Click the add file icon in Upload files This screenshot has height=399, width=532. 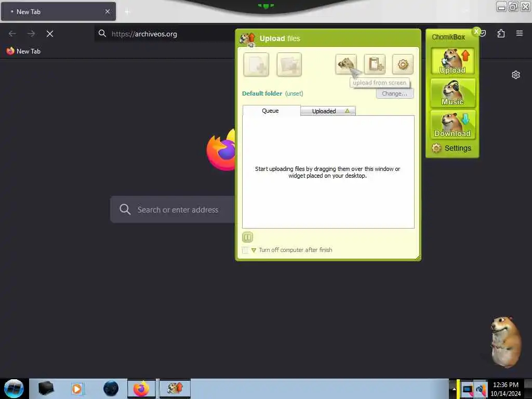pos(256,64)
